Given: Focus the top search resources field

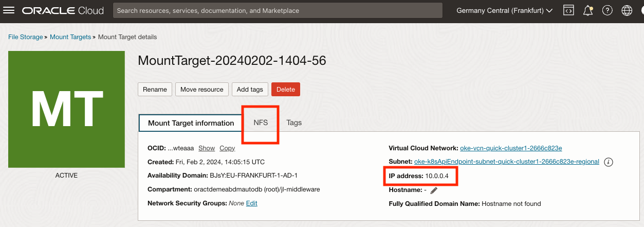Looking at the screenshot, I should pyautogui.click(x=278, y=10).
